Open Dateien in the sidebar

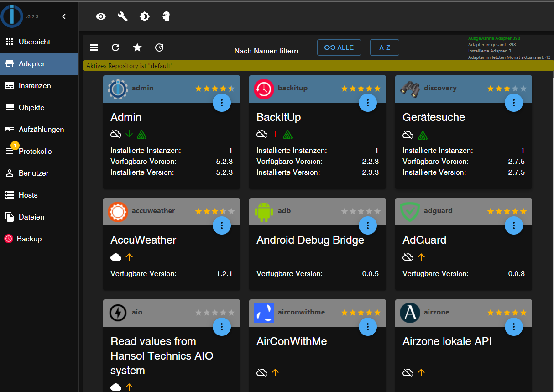(39, 217)
